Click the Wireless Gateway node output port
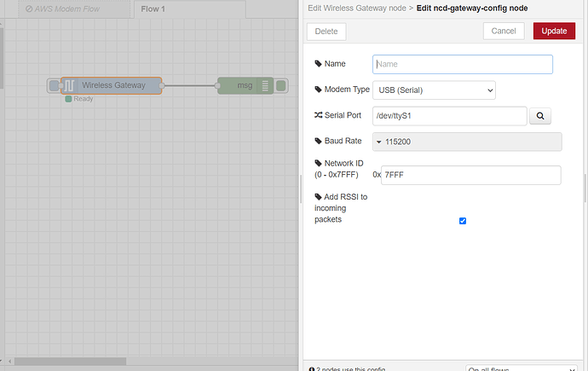588x371 pixels. pos(162,86)
